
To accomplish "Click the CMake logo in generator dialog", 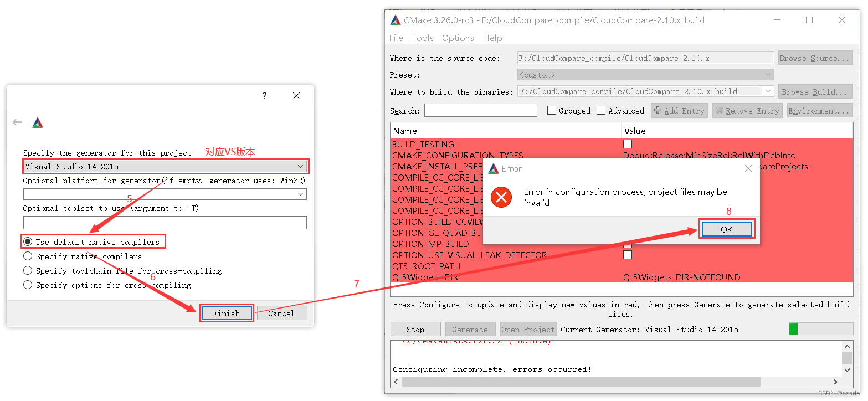I will click(38, 123).
